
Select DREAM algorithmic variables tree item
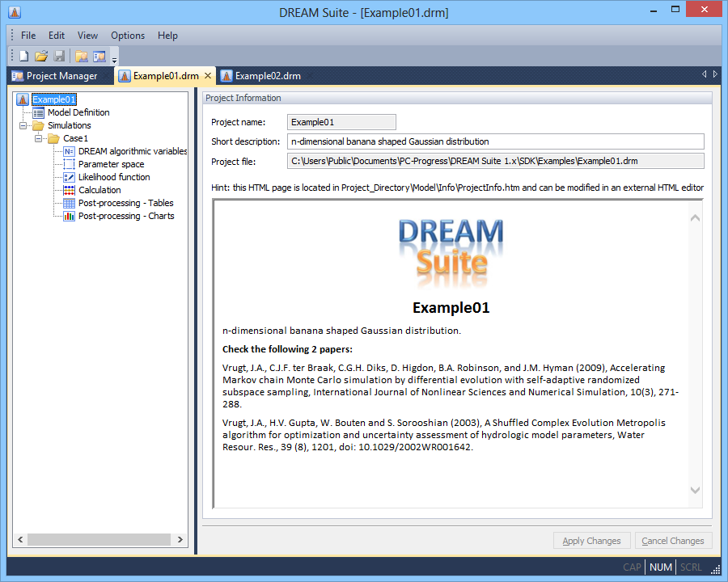133,151
